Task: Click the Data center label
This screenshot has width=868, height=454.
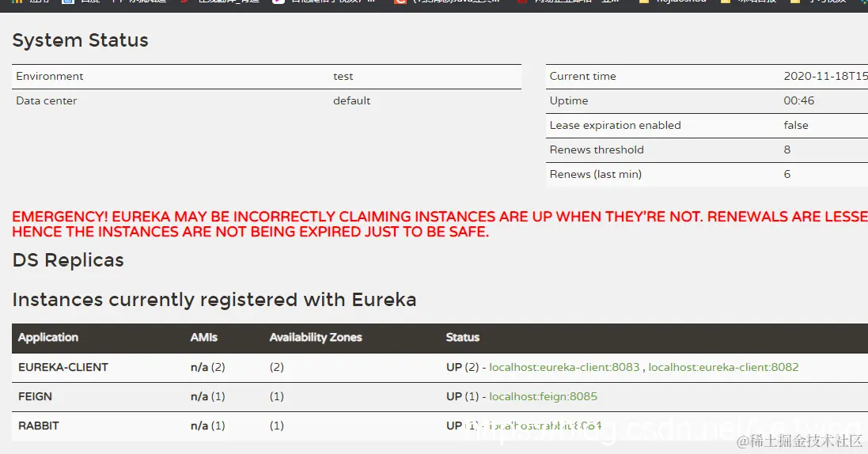Action: 47,100
